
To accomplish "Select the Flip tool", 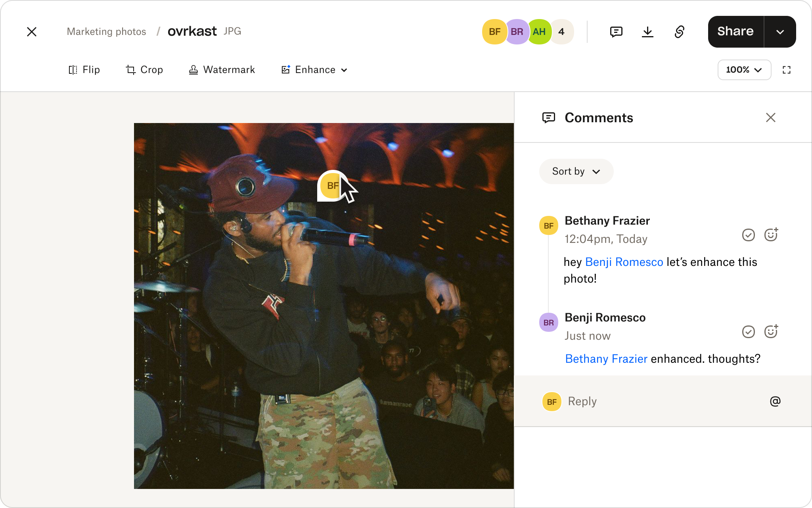I will tap(84, 69).
